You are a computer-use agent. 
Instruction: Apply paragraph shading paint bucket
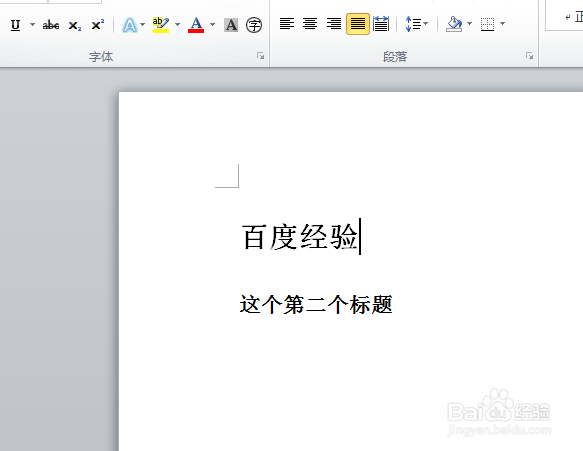coord(454,24)
